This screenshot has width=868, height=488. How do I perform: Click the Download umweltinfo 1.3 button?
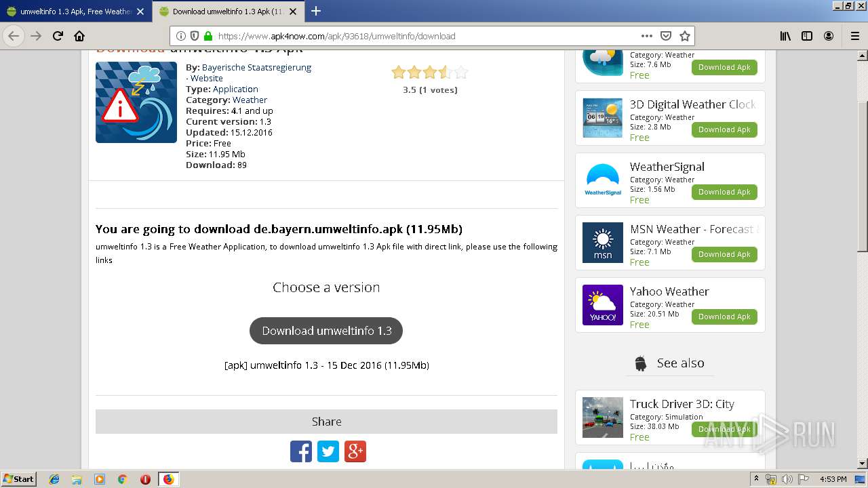point(326,331)
